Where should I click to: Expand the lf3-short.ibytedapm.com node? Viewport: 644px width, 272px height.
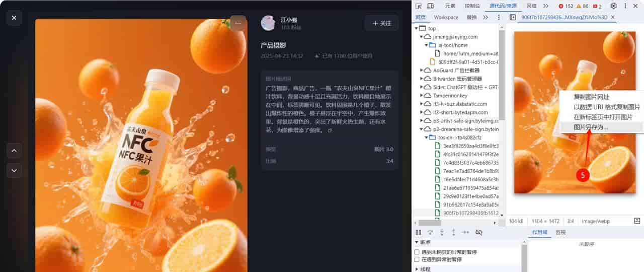(422, 112)
